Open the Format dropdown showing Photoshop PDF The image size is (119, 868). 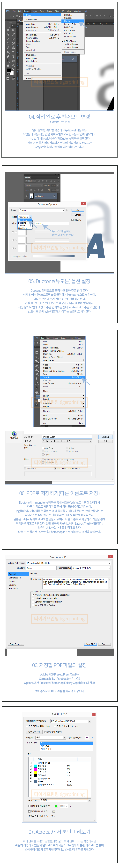tap(67, 441)
